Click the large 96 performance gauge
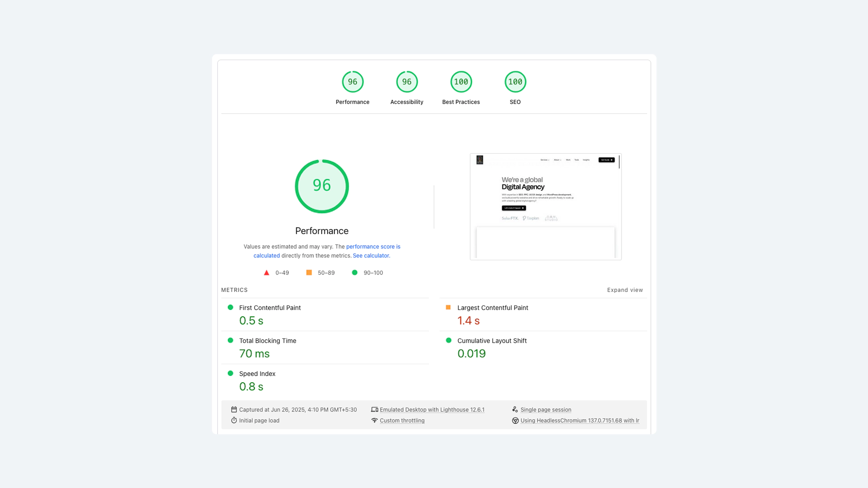This screenshot has height=488, width=868. 322,186
